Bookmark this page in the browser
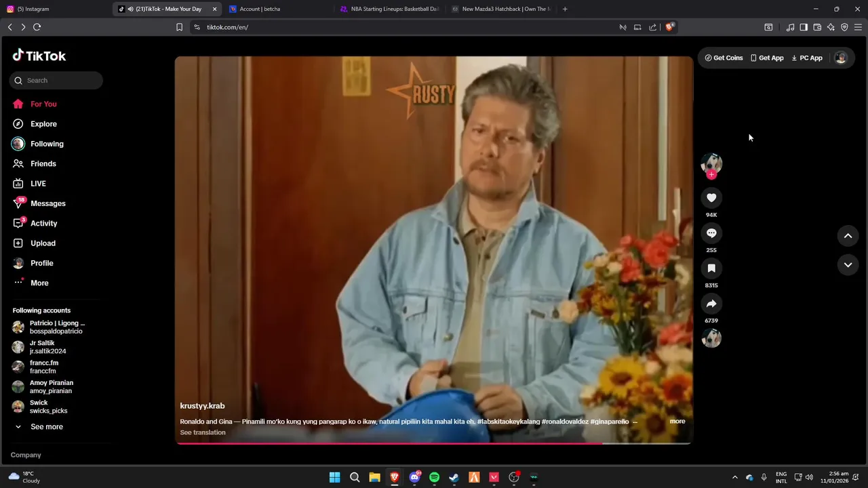Image resolution: width=868 pixels, height=488 pixels. (x=179, y=27)
